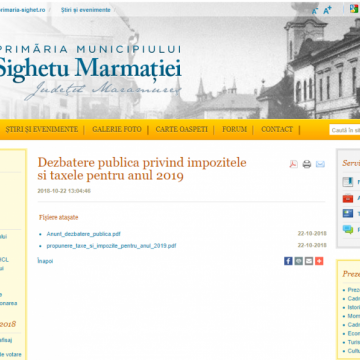This screenshot has height=360, width=360.
Task: Download the article as PDF icon
Action: click(x=293, y=164)
